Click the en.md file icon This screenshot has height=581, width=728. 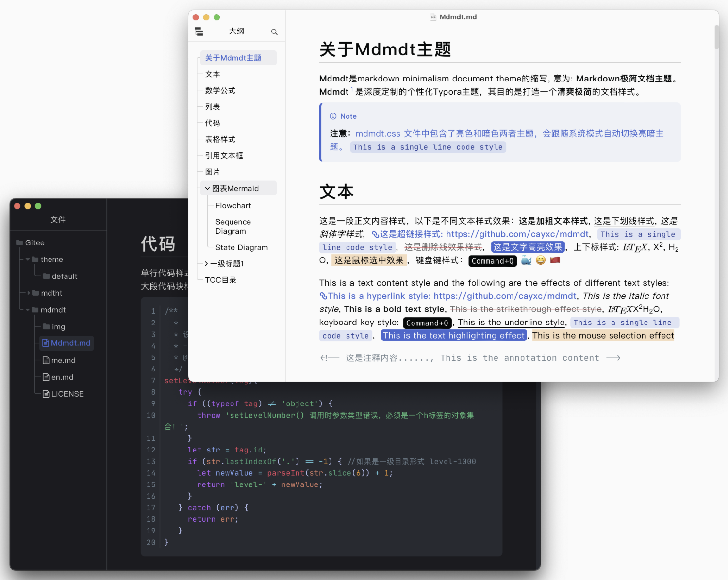(45, 377)
